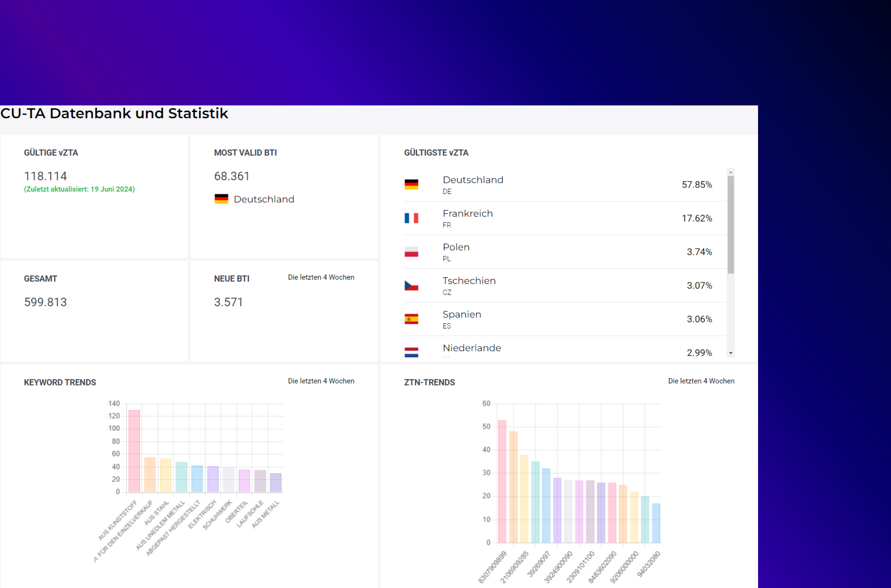Click the green Zuletzt aktualisiert date text
Viewport: 891px width, 588px height.
point(79,189)
